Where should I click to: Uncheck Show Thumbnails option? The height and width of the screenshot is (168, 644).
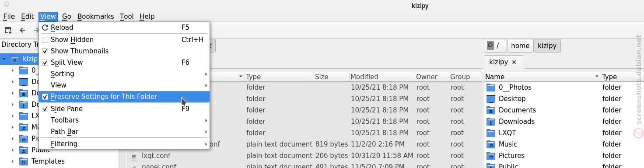[45, 51]
